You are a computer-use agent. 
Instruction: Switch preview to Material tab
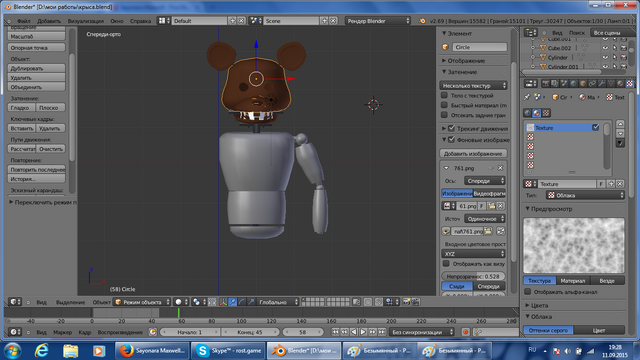click(x=573, y=280)
